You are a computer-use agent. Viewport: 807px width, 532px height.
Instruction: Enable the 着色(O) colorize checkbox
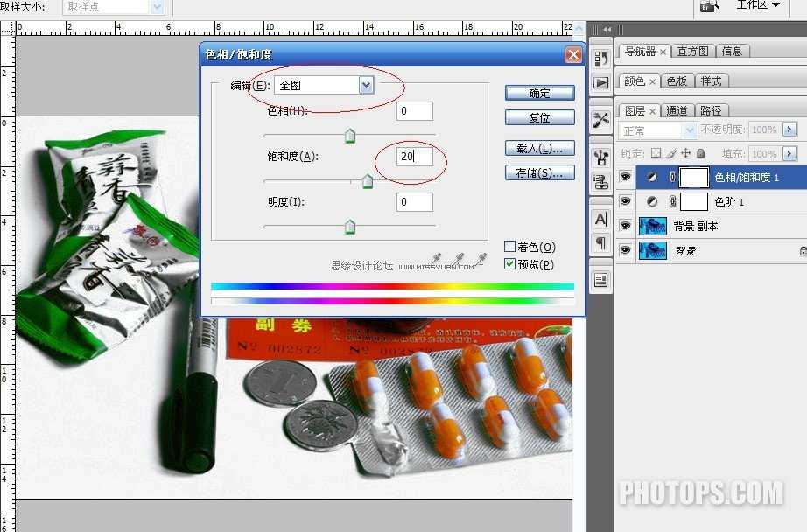(x=509, y=247)
